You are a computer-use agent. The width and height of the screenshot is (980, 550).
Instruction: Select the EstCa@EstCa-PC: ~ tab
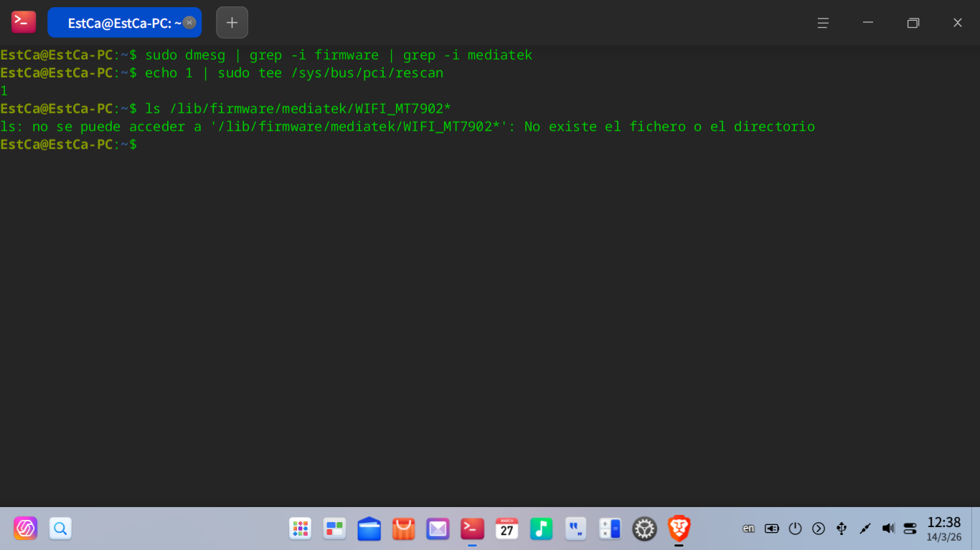click(124, 22)
